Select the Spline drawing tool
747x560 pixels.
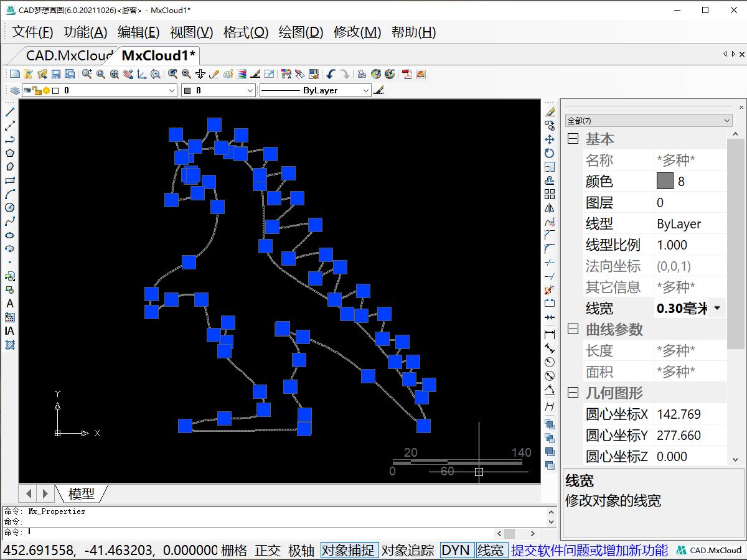click(9, 222)
